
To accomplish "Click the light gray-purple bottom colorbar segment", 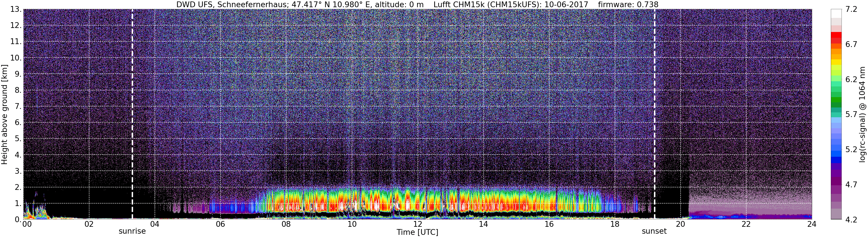I will click(836, 214).
